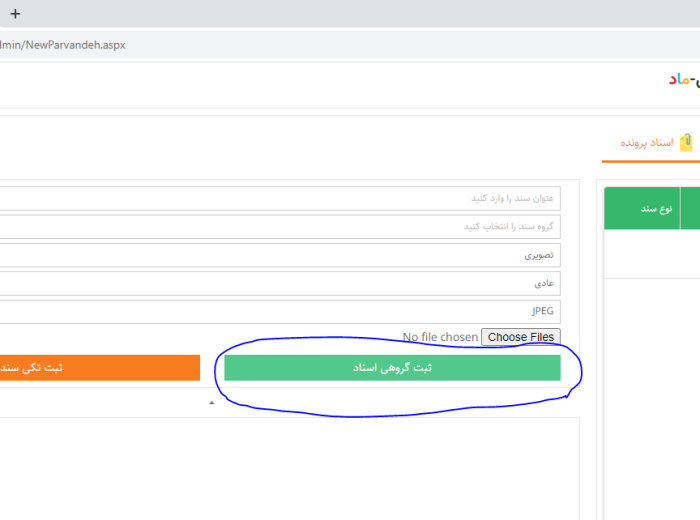Viewport: 700px width, 520px height.
Task: Click the نوع سند column header
Action: click(642, 208)
